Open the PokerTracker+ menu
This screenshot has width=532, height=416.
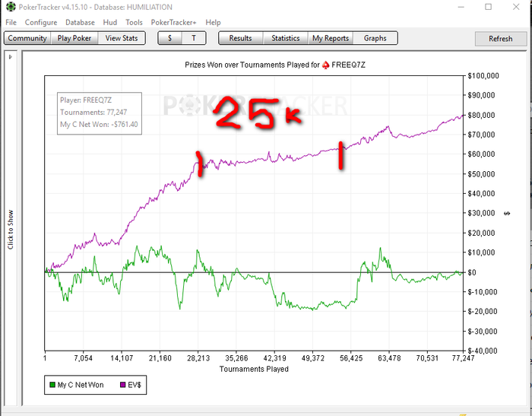173,22
